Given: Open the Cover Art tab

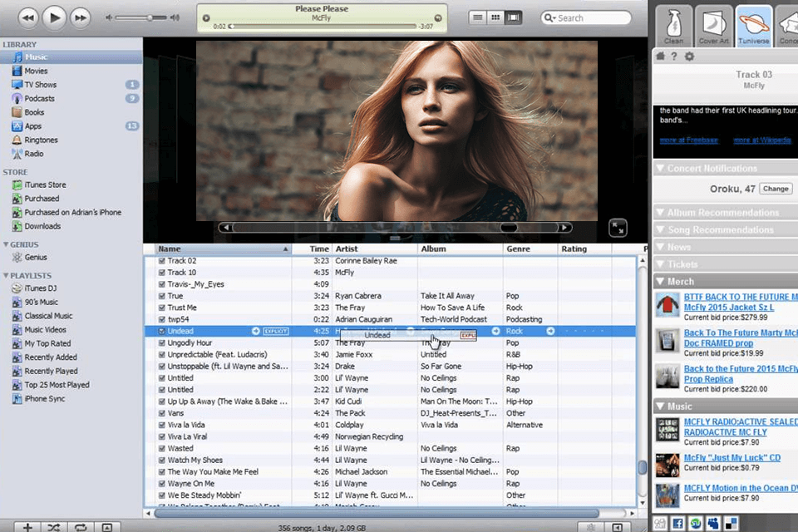Looking at the screenshot, I should [x=713, y=26].
